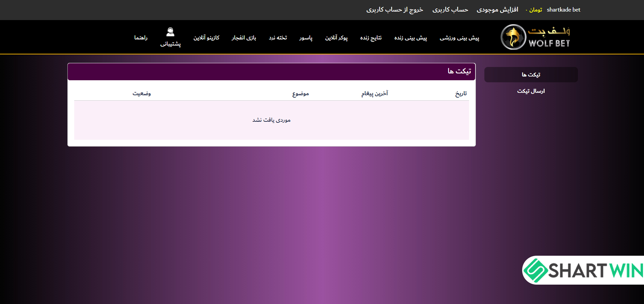Click the موردی یافت نشد message

[272, 120]
